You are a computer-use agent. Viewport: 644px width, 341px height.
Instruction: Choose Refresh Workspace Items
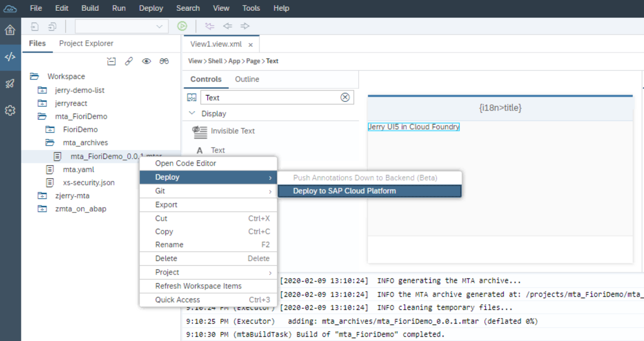(208, 286)
